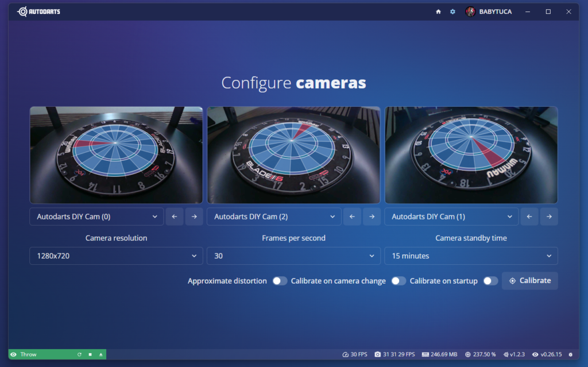Enable Approximate distortion switch

[280, 281]
